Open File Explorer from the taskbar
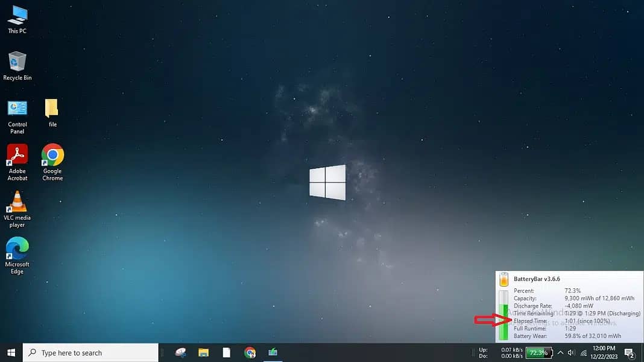 [204, 352]
